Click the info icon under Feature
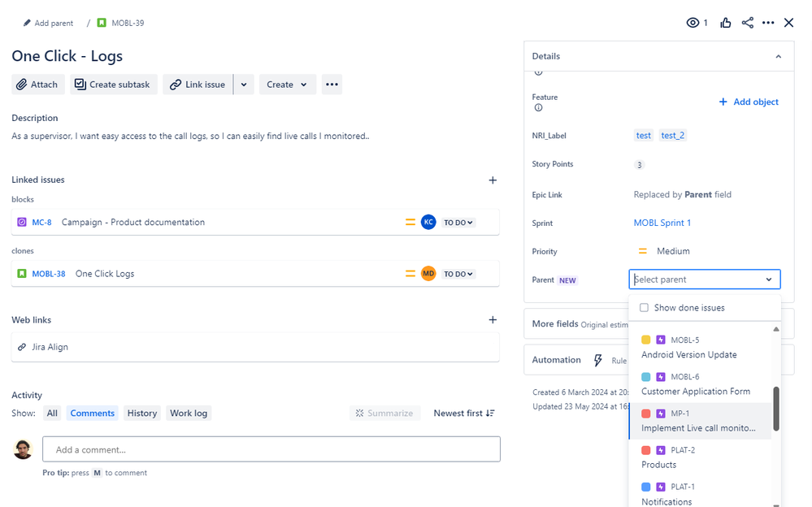 [x=539, y=108]
